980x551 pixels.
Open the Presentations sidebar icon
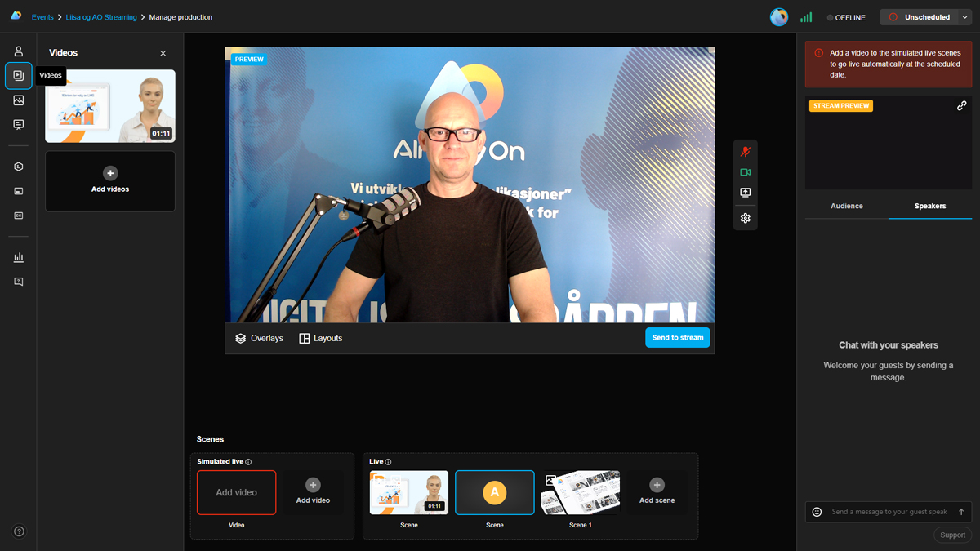pyautogui.click(x=19, y=125)
